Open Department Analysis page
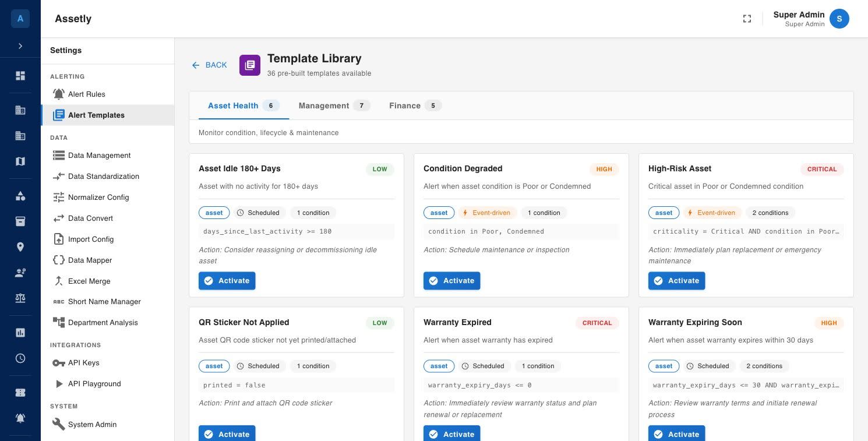 (x=108, y=323)
